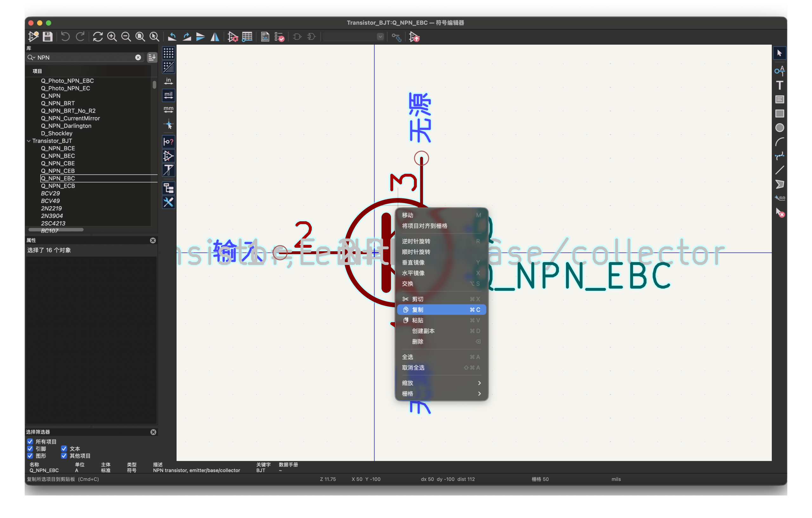Collapse the Transistor_BJT library tree
This screenshot has width=812, height=518.
(29, 141)
